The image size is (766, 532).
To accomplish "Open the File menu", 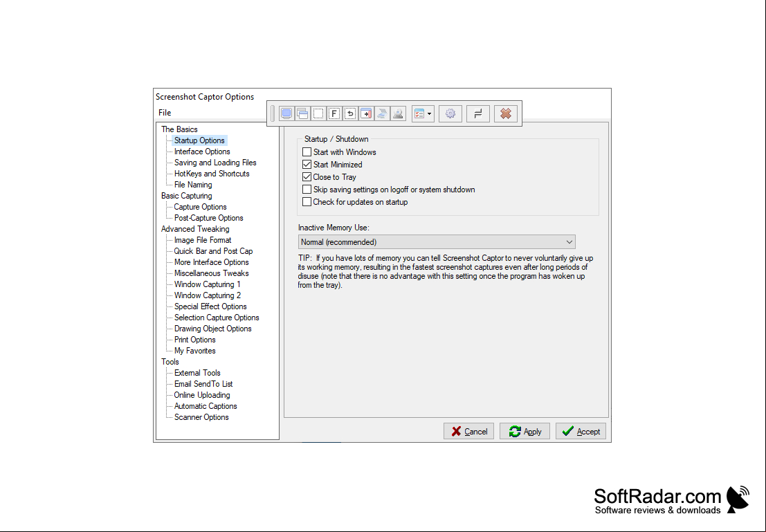I will pyautogui.click(x=165, y=113).
